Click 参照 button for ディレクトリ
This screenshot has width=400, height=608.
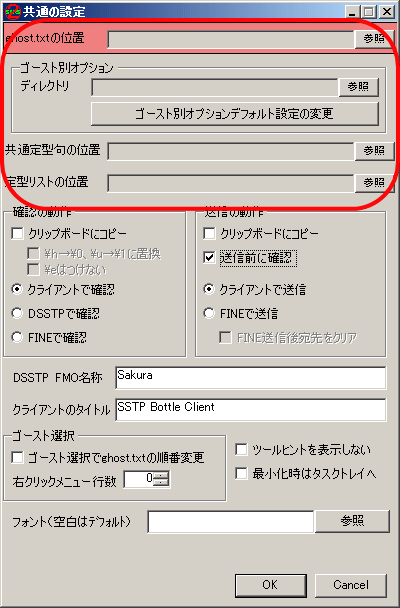click(358, 87)
